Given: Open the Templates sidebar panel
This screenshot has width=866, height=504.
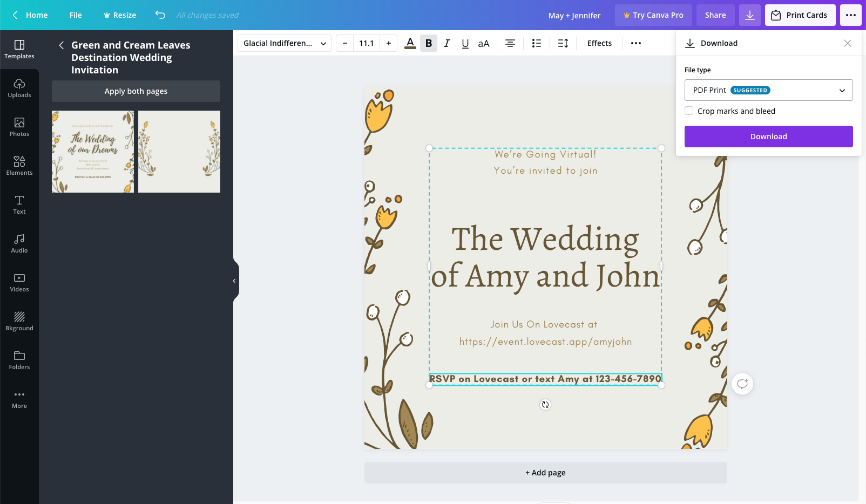Looking at the screenshot, I should tap(19, 50).
